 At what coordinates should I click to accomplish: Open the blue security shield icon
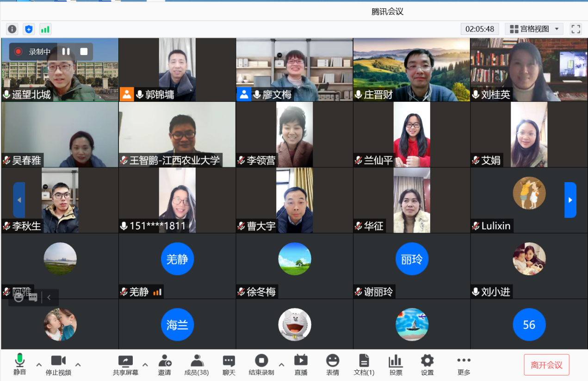click(x=29, y=29)
